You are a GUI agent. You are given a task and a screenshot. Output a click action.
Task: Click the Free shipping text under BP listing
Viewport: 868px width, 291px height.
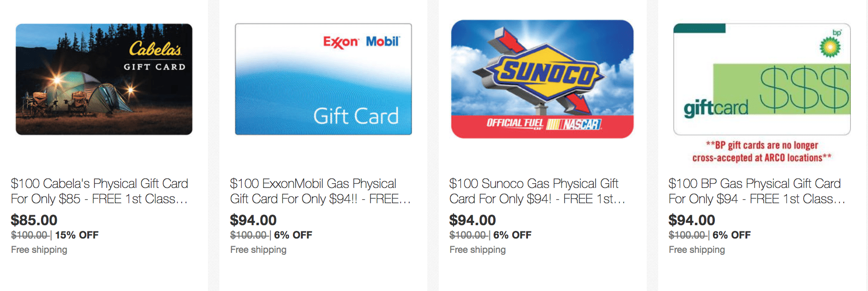(697, 249)
